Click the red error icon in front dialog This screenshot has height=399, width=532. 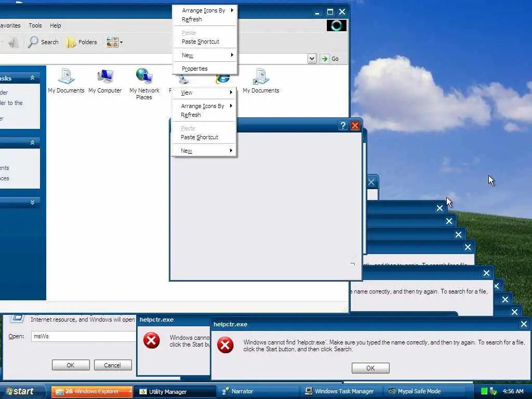pos(225,345)
